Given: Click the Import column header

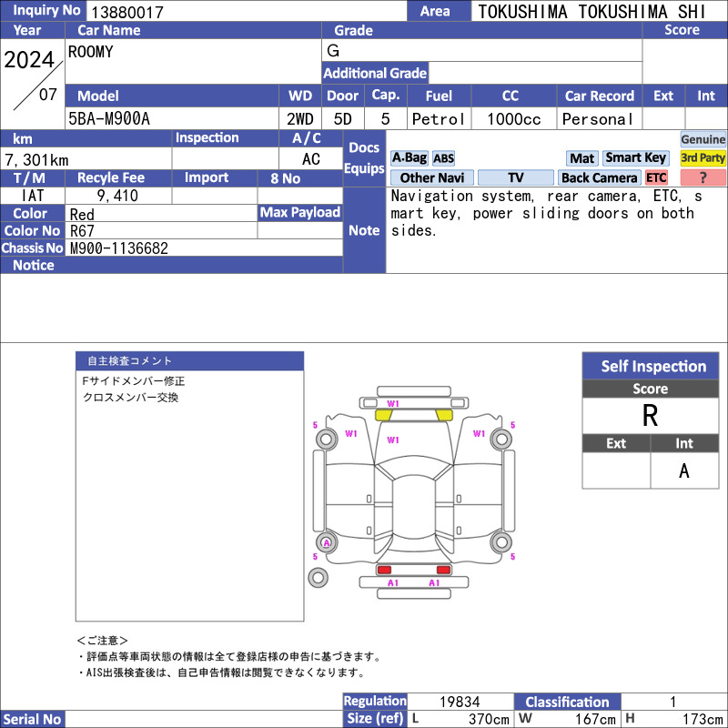Looking at the screenshot, I should pos(215,177).
